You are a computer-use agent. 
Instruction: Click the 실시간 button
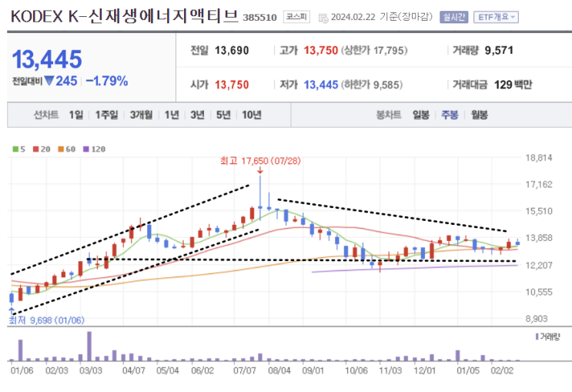coord(453,17)
